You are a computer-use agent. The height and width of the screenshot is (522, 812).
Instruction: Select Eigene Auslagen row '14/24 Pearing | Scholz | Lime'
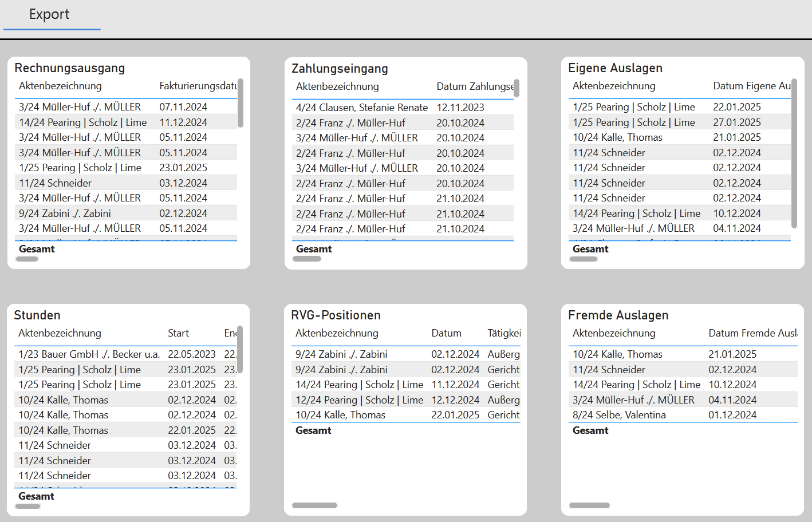tap(680, 213)
